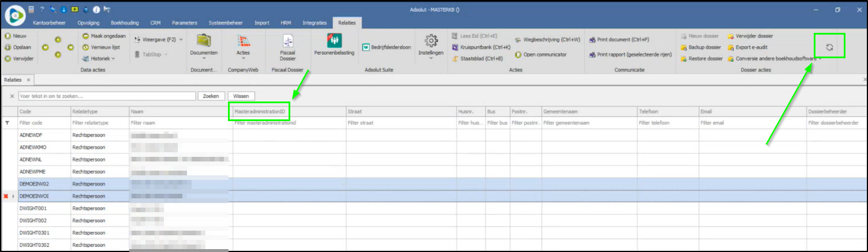Viewport: 868px width, 252px height.
Task: Open the Instellingen gear menu
Action: 431,46
